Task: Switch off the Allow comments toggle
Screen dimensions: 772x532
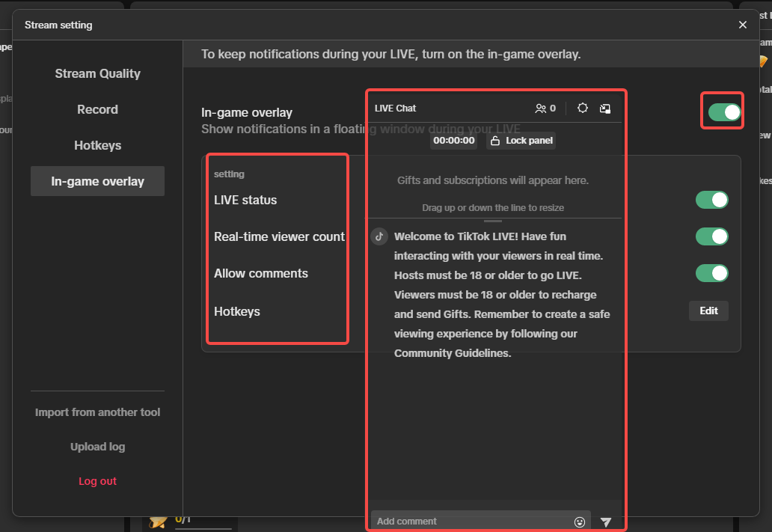Action: tap(711, 273)
